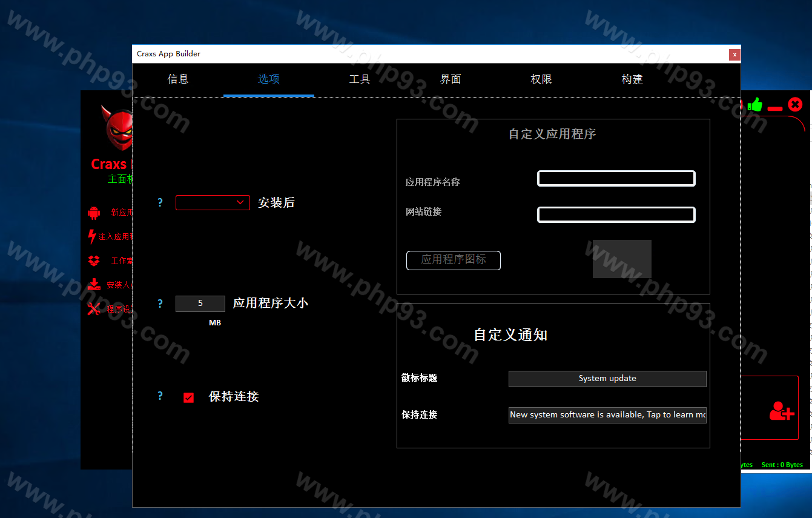Switch to the 信息 tab
Screen dimensions: 812x518
[178, 79]
